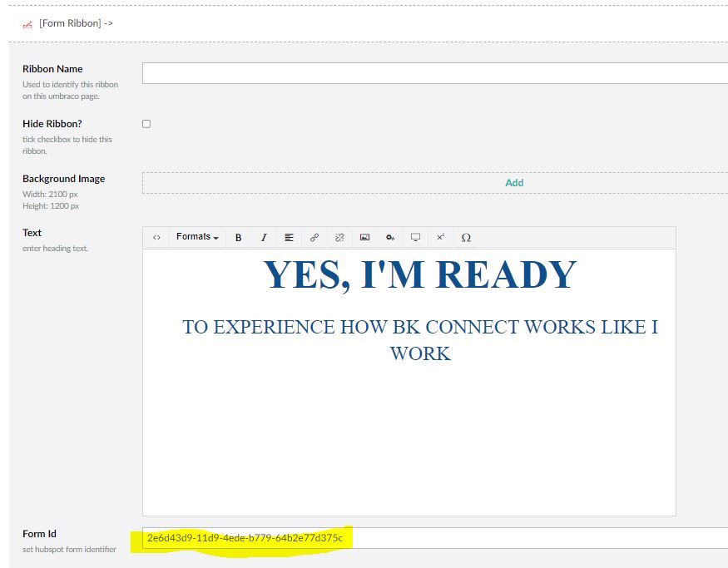Screen dimensions: 728x568
Task: Focus the Ribbon Name input field
Action: (x=435, y=73)
